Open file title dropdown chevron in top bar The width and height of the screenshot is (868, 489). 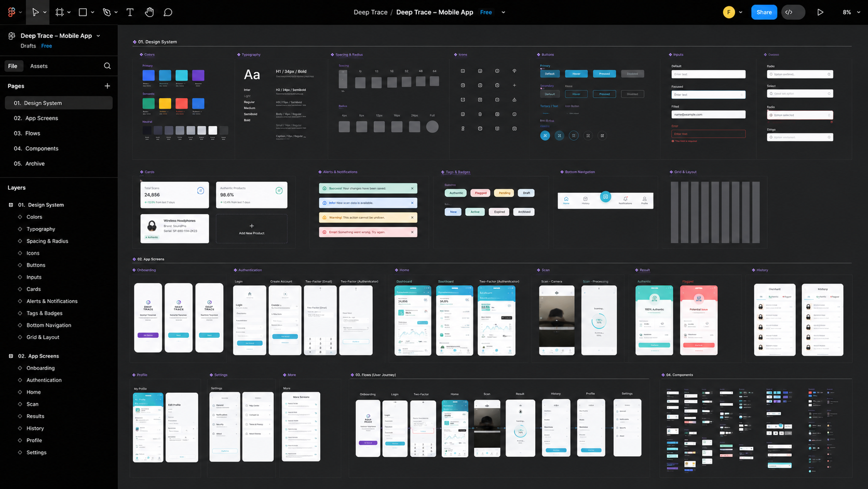click(x=503, y=12)
